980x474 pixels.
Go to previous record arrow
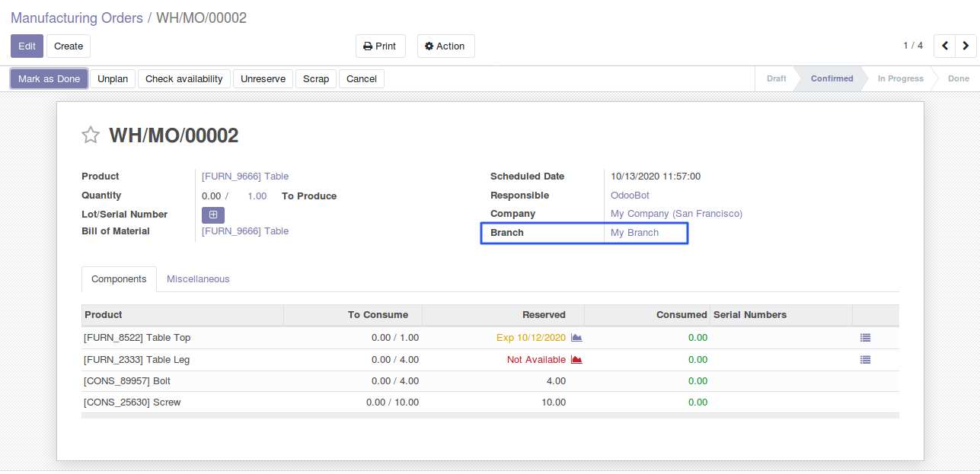tap(945, 46)
